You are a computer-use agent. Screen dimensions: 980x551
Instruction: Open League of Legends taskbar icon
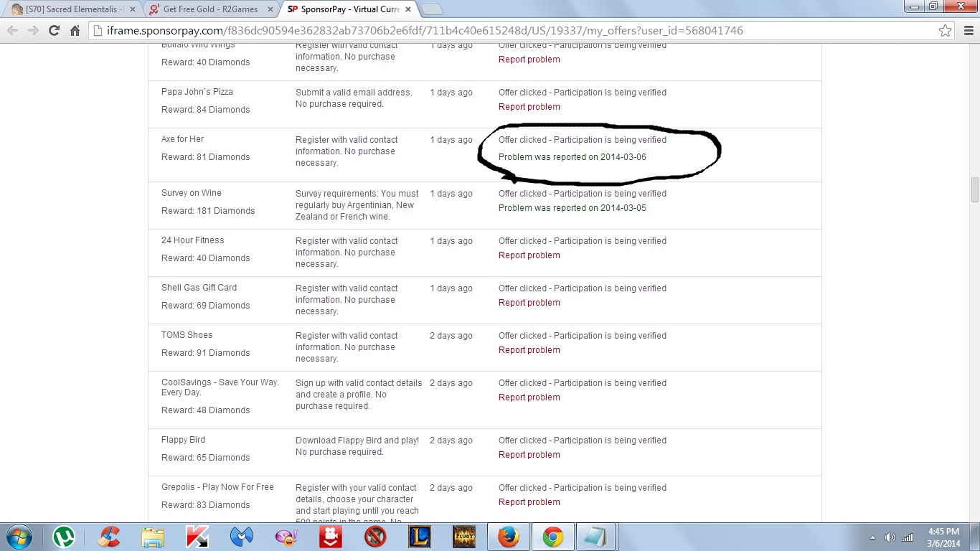click(x=419, y=537)
